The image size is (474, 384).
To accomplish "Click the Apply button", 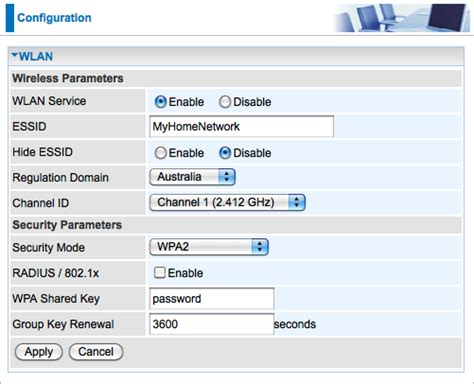I will 39,352.
